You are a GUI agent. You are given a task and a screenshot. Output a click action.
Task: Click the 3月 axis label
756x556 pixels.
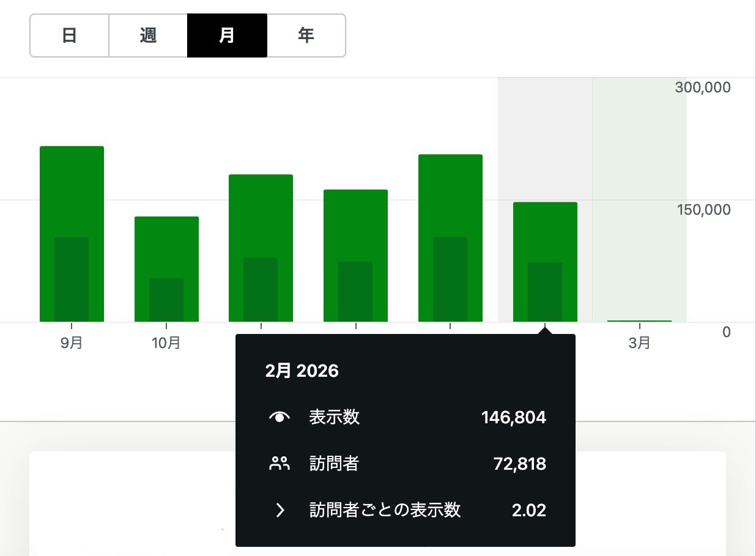[639, 343]
